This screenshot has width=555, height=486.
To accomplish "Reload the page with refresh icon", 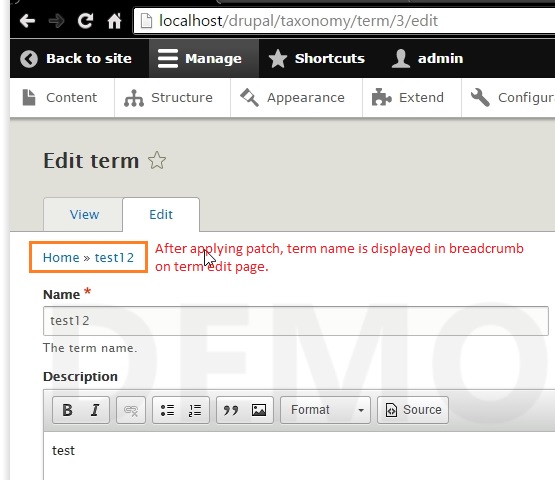I will click(85, 21).
